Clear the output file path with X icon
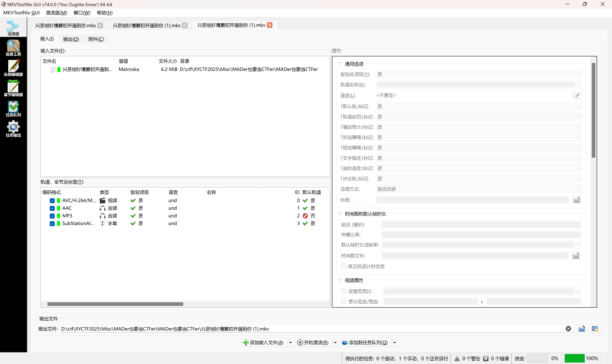 (568, 329)
